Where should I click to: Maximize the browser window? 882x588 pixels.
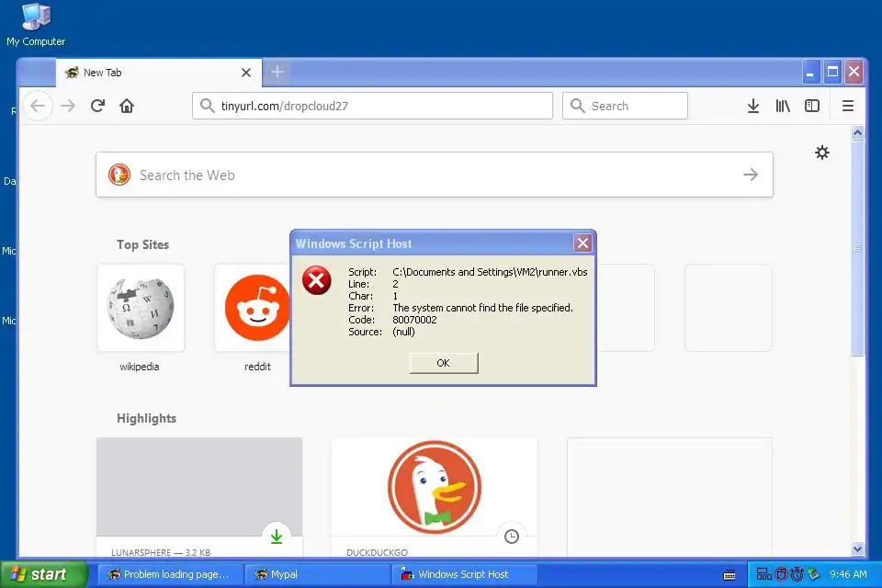click(832, 72)
